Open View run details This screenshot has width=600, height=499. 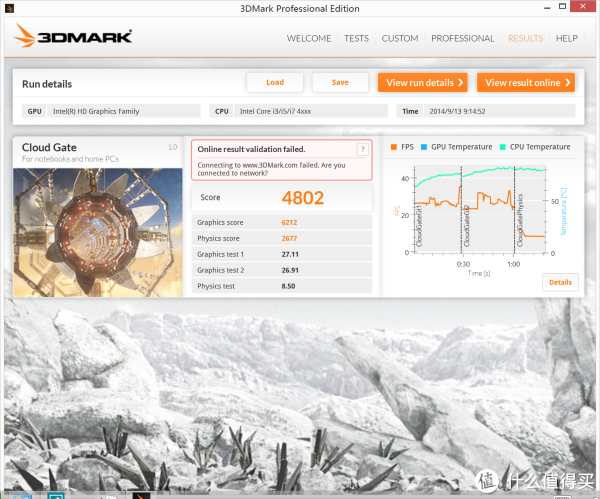tap(422, 82)
